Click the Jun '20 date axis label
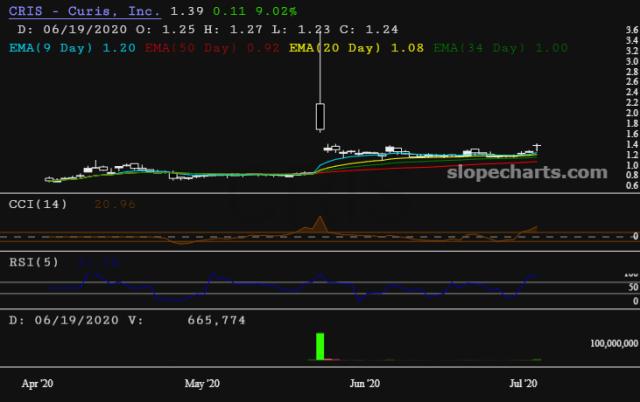 tap(364, 383)
